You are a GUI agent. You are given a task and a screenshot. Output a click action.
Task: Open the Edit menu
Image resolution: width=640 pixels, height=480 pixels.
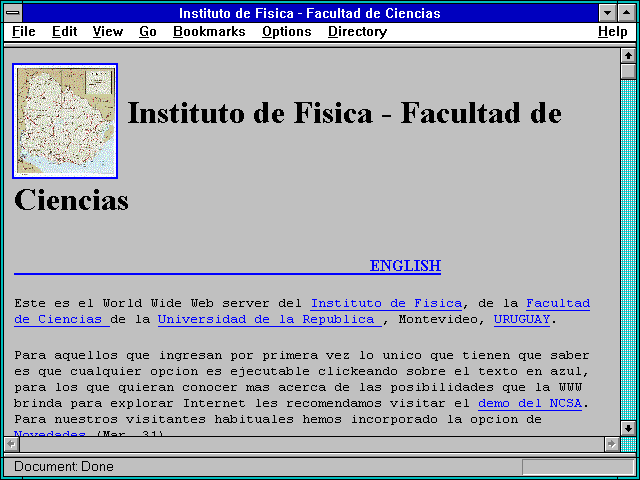(x=64, y=32)
